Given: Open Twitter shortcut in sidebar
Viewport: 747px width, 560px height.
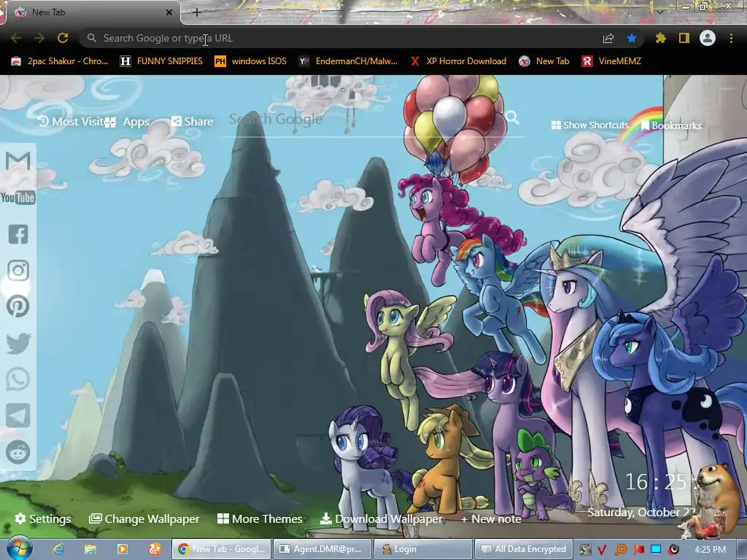Looking at the screenshot, I should [x=18, y=343].
